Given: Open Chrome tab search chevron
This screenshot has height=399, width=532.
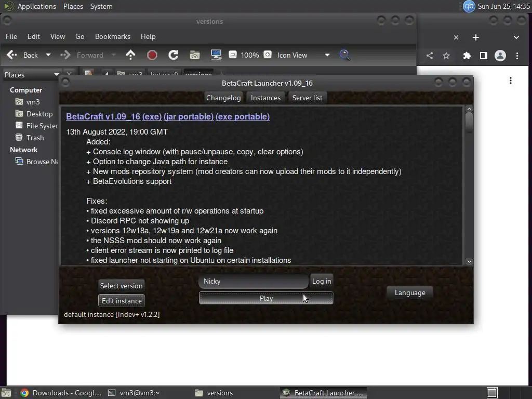Looking at the screenshot, I should tap(516, 37).
